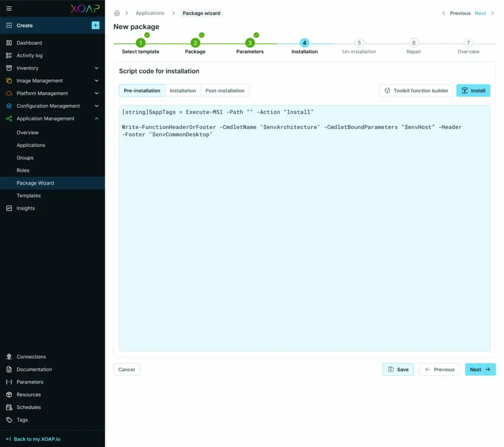The height and width of the screenshot is (447, 504).
Task: Click the home icon in breadcrumb
Action: [x=117, y=13]
